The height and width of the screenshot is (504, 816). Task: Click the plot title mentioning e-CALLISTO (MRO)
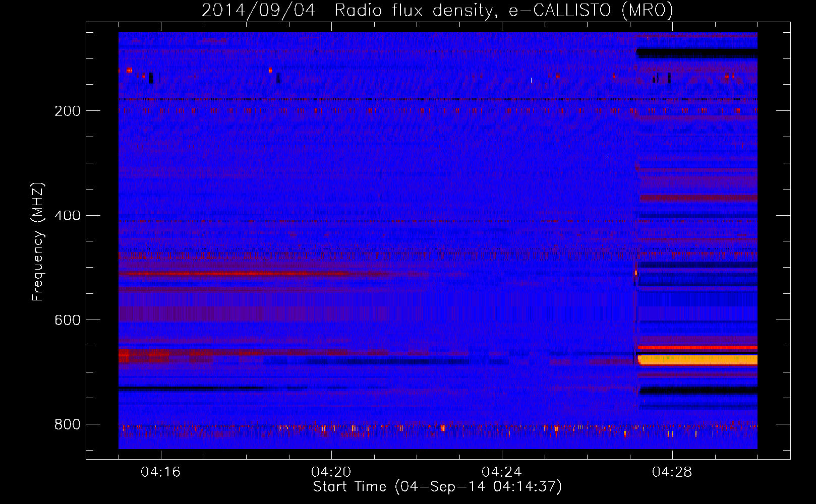click(x=437, y=10)
